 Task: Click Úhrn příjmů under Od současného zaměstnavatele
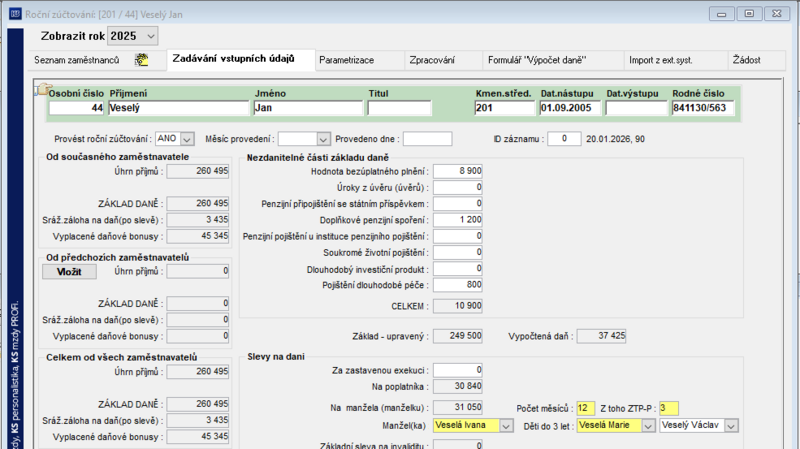click(198, 171)
